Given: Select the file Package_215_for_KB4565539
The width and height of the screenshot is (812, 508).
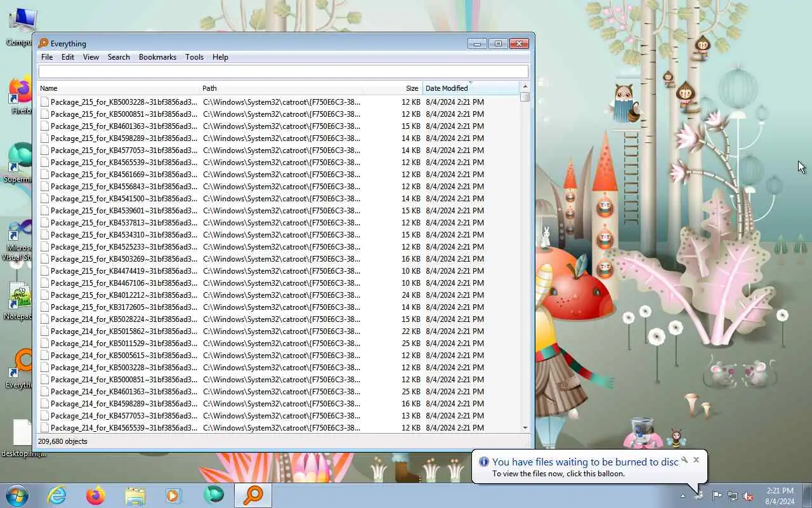Looking at the screenshot, I should (124, 163).
